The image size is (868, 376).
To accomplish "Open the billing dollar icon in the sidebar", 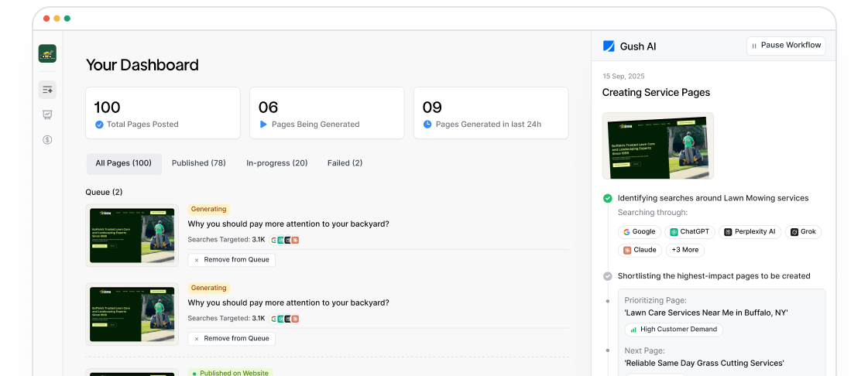I will (47, 140).
